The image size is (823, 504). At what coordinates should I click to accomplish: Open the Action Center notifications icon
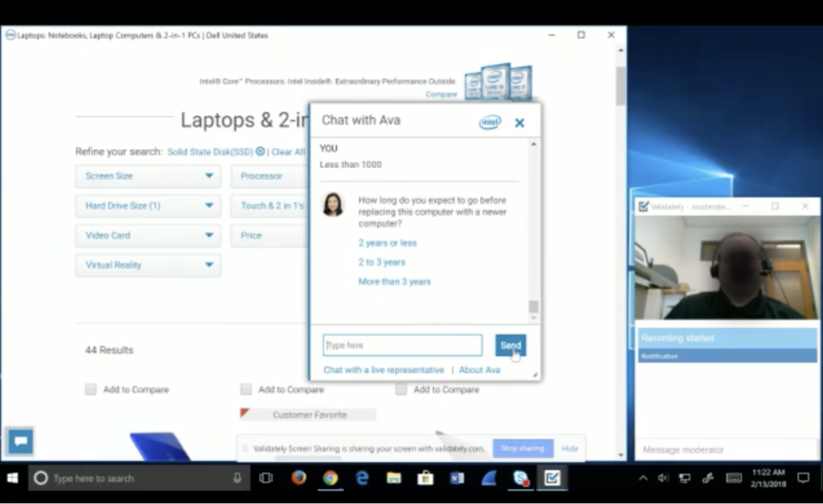tap(803, 478)
